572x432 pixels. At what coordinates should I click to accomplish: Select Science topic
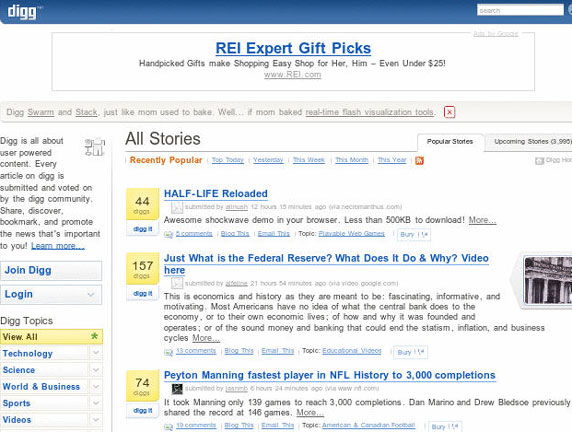(19, 370)
